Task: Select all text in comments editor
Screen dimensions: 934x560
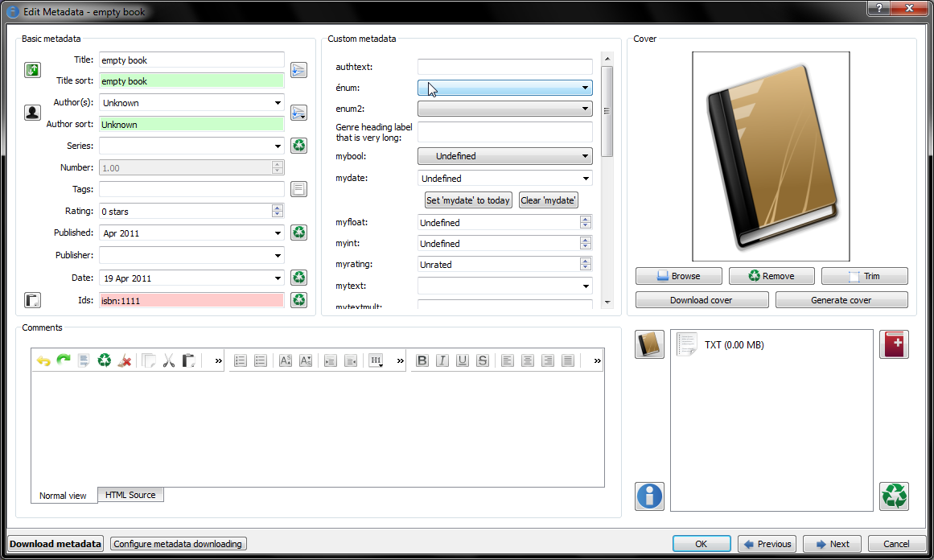Action: tap(84, 360)
